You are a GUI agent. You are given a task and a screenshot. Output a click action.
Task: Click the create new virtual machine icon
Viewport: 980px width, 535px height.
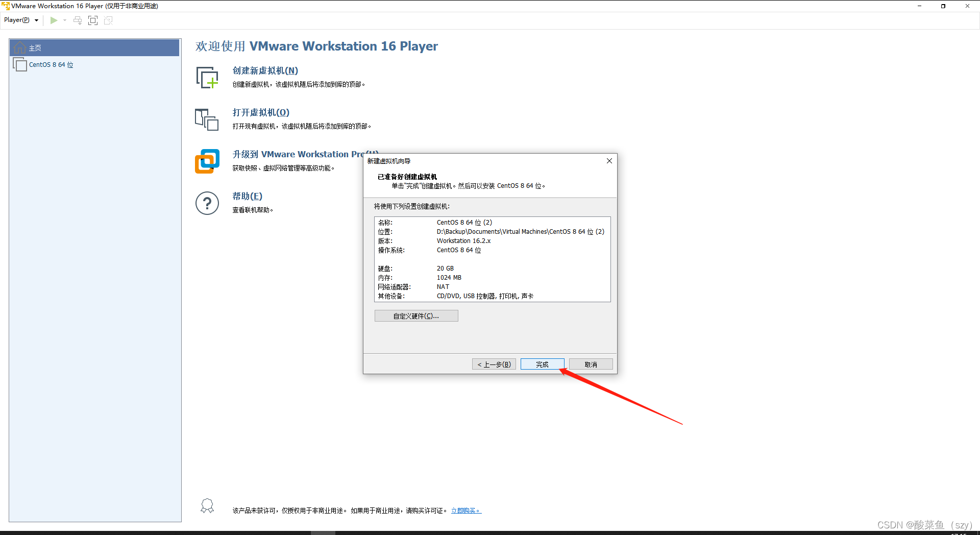(x=207, y=78)
